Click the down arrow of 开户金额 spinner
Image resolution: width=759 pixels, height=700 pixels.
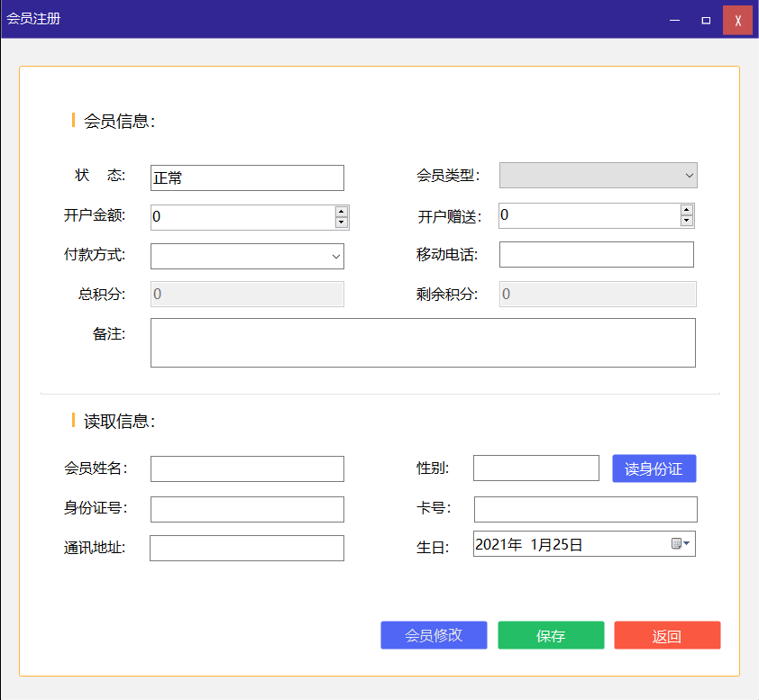pyautogui.click(x=342, y=223)
